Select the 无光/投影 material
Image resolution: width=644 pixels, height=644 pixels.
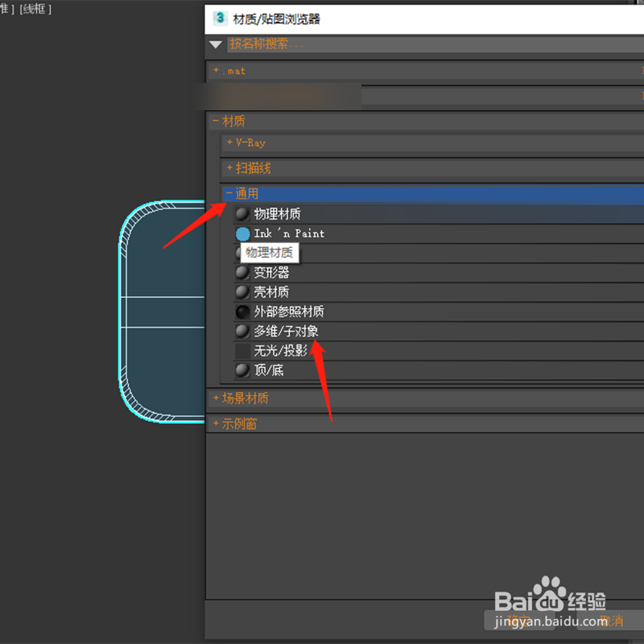point(439,351)
